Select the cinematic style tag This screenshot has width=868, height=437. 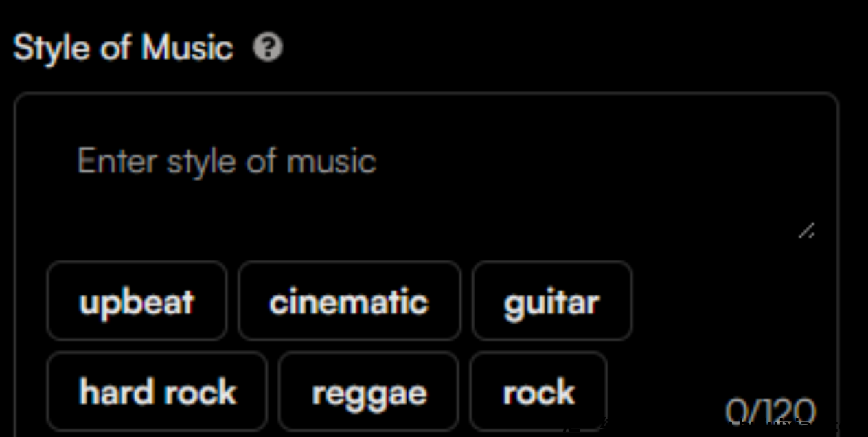pyautogui.click(x=349, y=301)
